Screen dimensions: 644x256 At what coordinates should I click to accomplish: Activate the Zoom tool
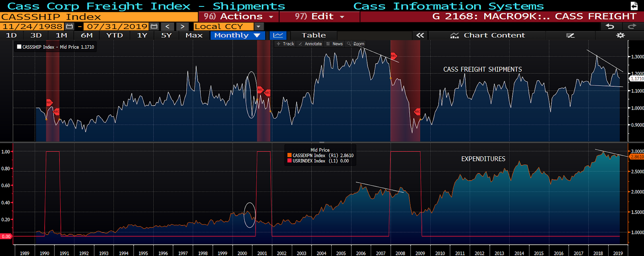(356, 44)
